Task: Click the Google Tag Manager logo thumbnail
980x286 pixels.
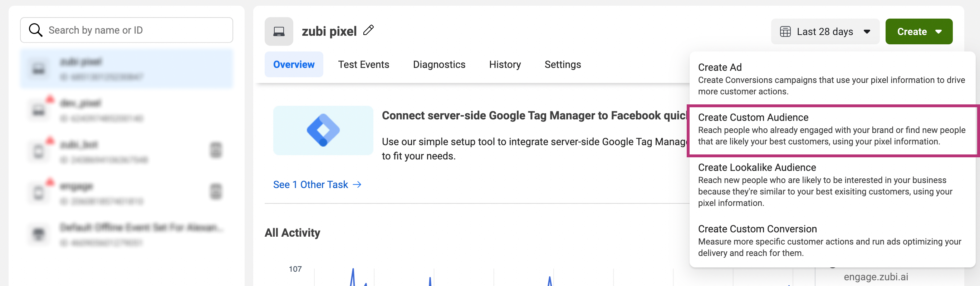Action: 323,130
